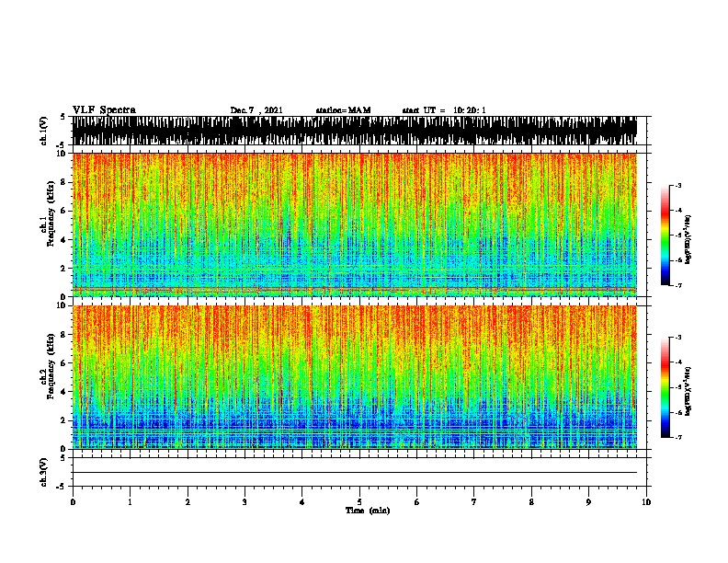Click time axis tick label 3
This screenshot has width=728, height=563.
245,501
